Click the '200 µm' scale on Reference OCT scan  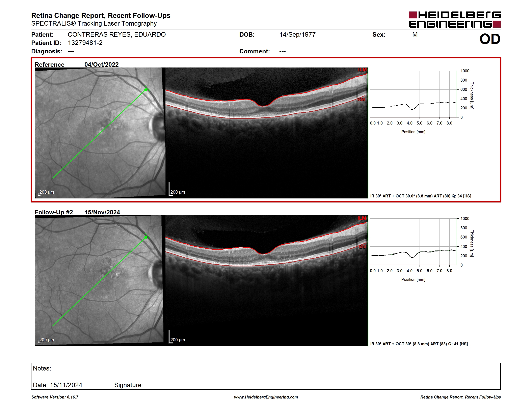178,192
